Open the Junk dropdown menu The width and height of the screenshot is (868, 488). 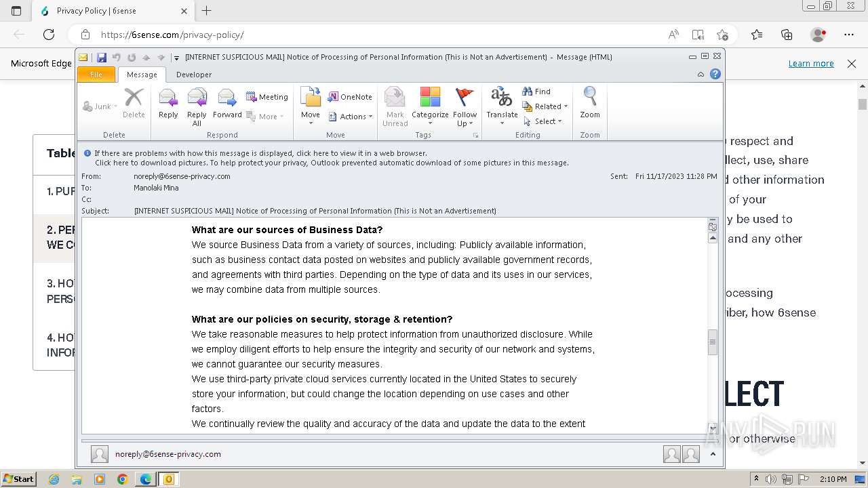100,106
